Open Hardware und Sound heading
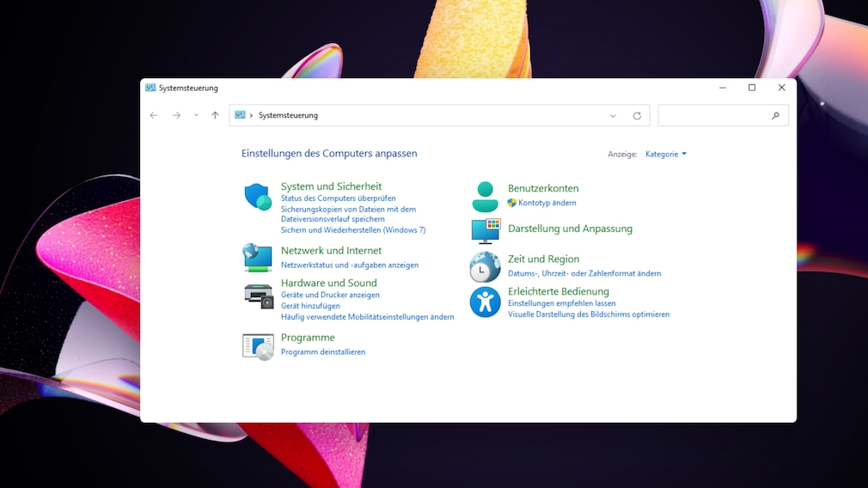Image resolution: width=868 pixels, height=488 pixels. click(329, 283)
